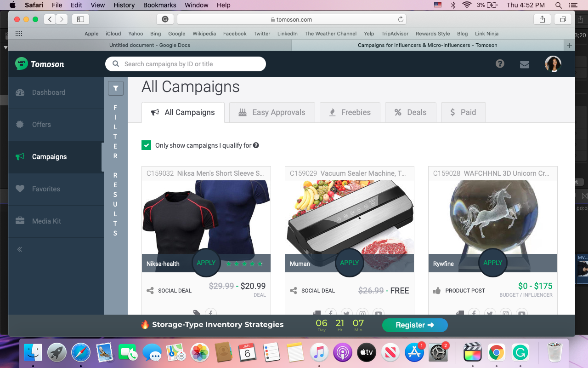
Task: Click the Safari Share button
Action: tap(542, 19)
